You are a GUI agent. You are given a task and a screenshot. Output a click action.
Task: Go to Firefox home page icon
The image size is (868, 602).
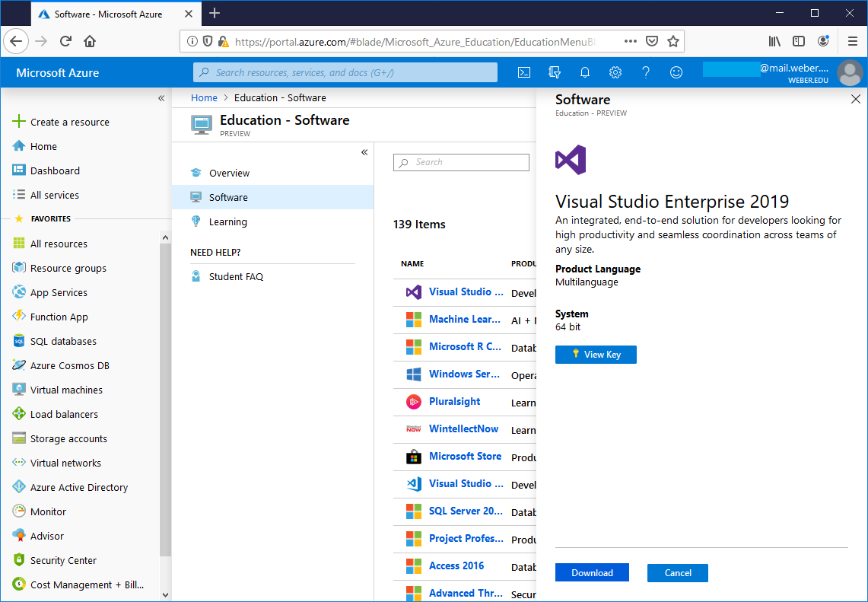[x=90, y=41]
